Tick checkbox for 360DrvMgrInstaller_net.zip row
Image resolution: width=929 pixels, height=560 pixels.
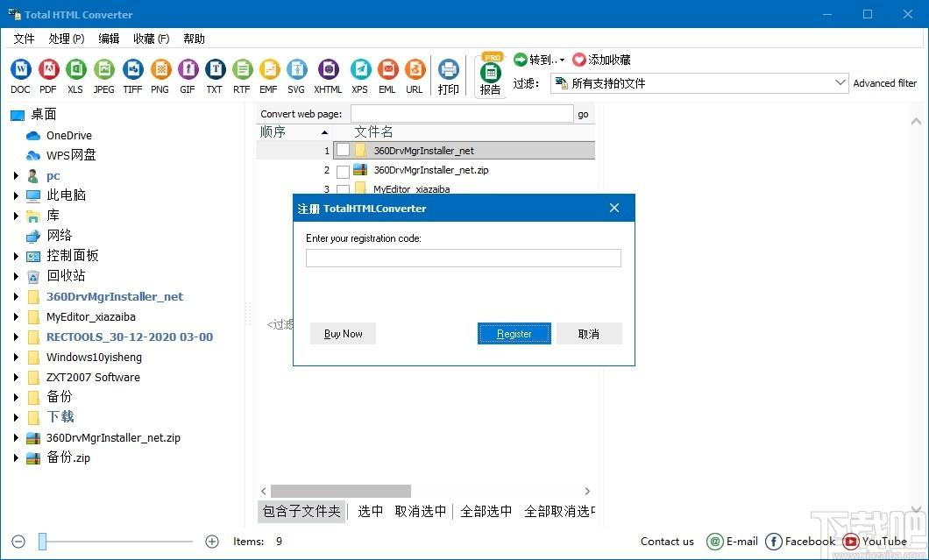point(343,171)
